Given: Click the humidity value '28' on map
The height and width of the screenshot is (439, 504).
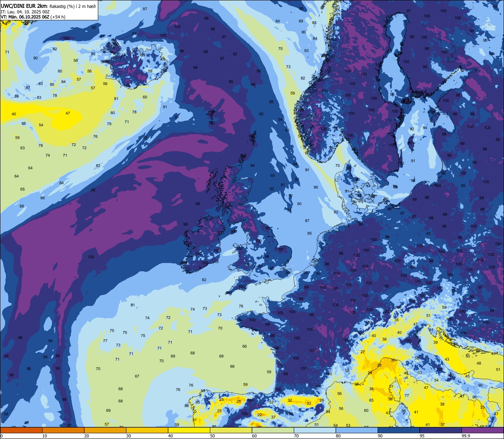Looking at the screenshot, I should (x=379, y=365).
